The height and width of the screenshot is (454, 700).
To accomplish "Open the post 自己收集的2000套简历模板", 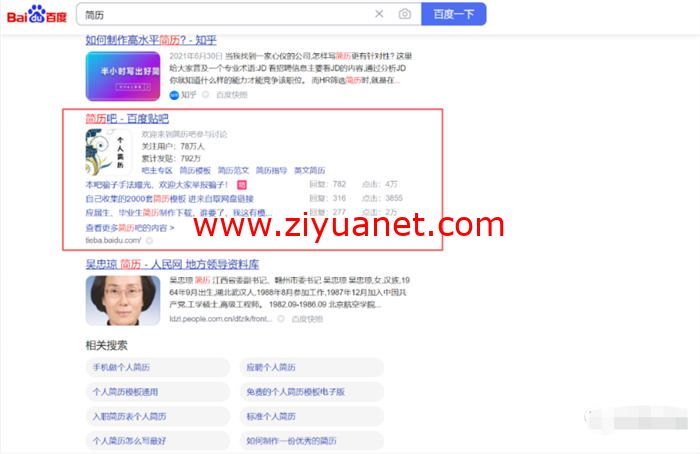I will coord(170,199).
